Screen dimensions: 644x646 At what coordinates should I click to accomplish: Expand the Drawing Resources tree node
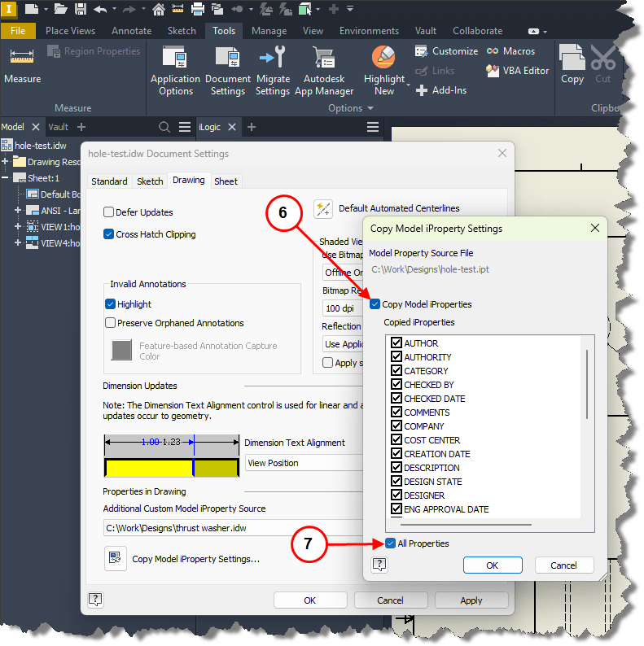[6, 161]
